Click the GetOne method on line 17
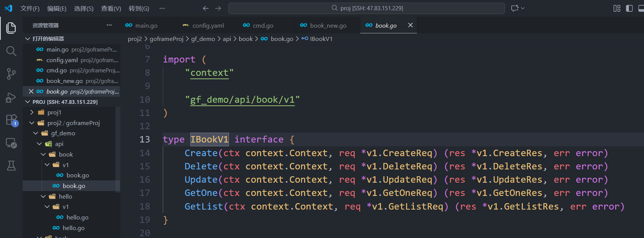The width and height of the screenshot is (644, 238). click(x=201, y=193)
